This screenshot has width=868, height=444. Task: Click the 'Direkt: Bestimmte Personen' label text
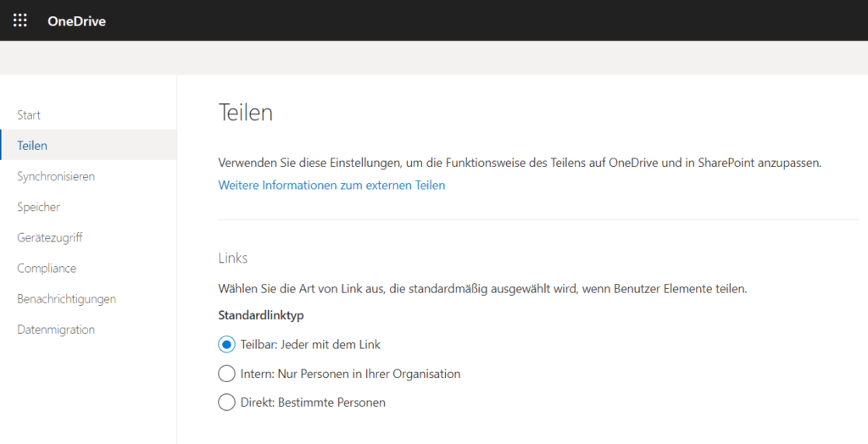(313, 402)
